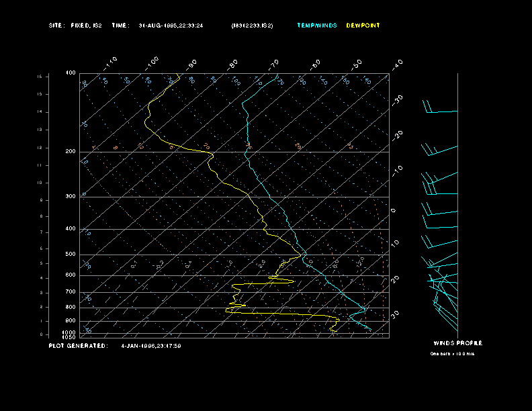This screenshot has height=411, width=532.
Task: Click the -90 isotherm label
Action: pos(191,64)
